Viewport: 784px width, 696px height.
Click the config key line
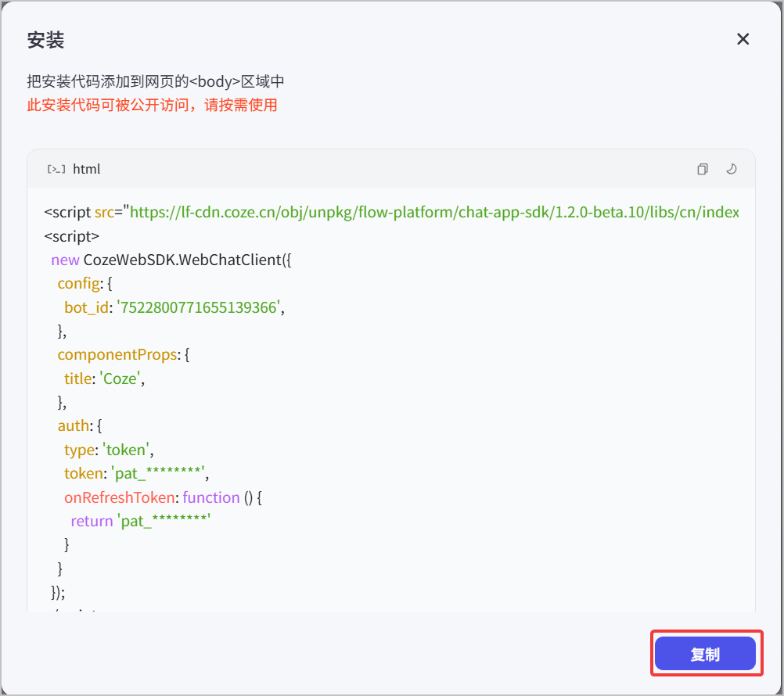pyautogui.click(x=85, y=284)
